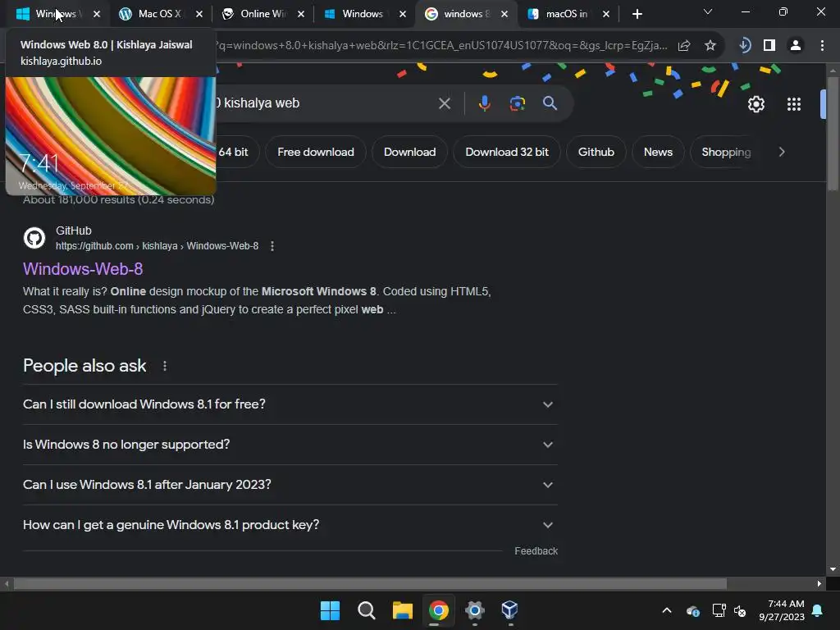Click the tab preview thumbnail of Windows Web 8.0
This screenshot has height=630, width=840.
pyautogui.click(x=111, y=135)
